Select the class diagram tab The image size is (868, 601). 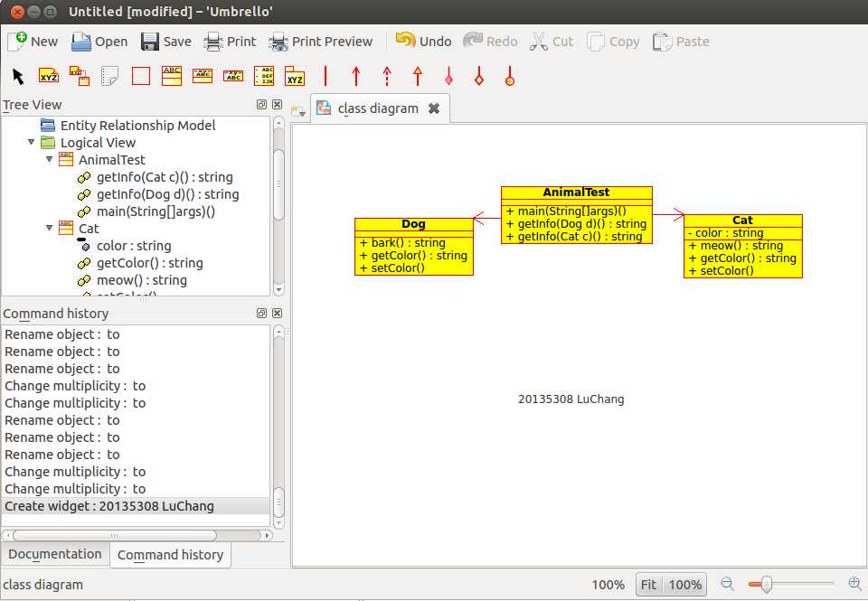coord(379,108)
